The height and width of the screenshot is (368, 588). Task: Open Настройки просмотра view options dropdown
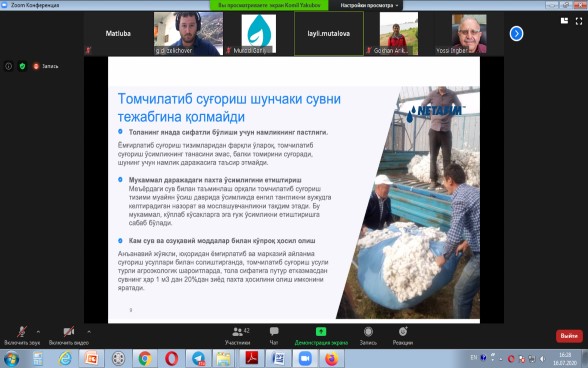point(369,5)
